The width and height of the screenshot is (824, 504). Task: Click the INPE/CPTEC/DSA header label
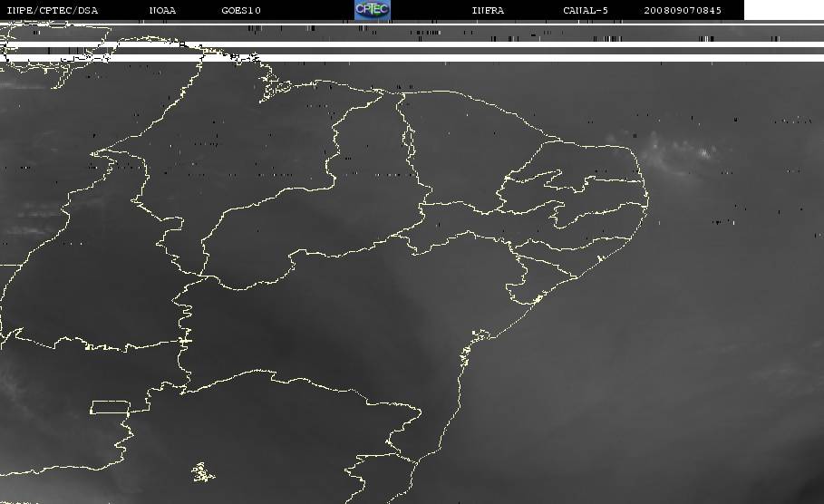[x=53, y=11]
